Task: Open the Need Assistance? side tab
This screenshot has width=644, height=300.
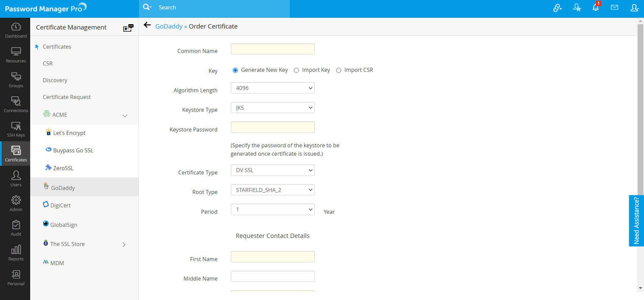Action: point(636,221)
